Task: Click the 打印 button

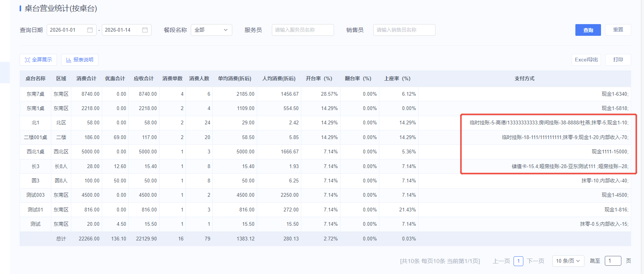Action: [618, 60]
